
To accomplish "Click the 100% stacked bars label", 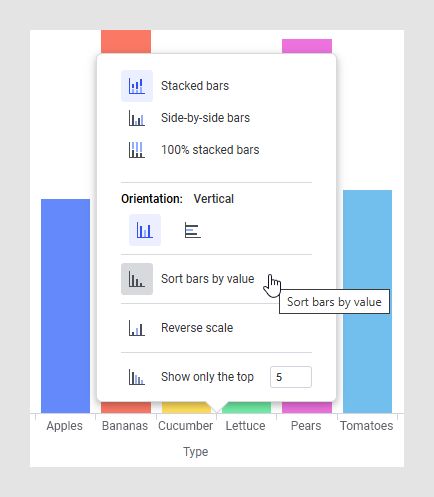I will [210, 150].
